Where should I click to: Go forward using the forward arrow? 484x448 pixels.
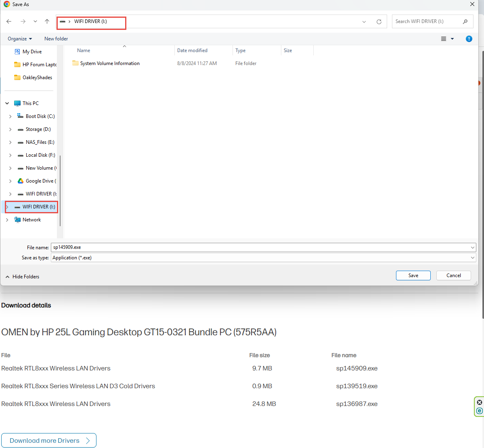pos(23,21)
